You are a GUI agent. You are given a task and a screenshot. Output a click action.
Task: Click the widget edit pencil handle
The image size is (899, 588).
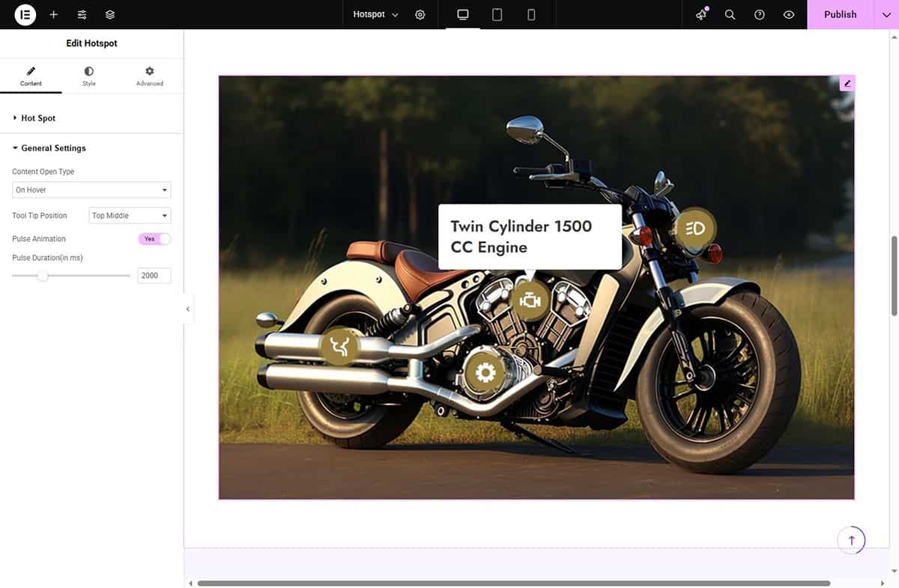tap(847, 83)
